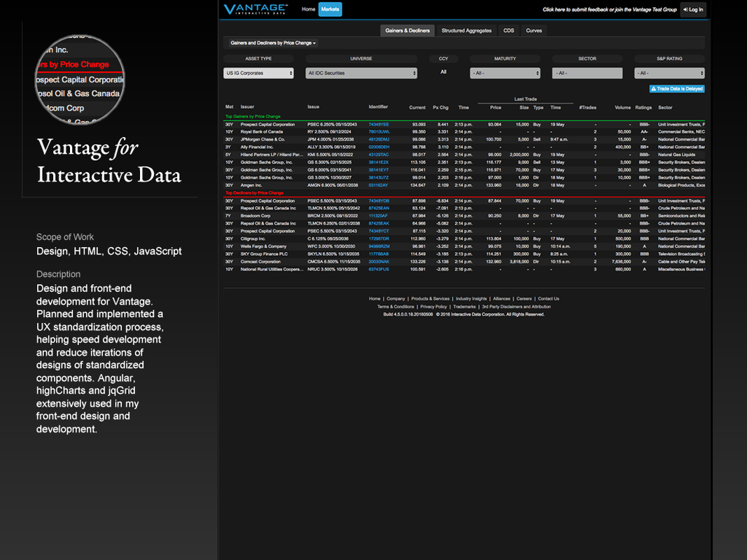
Task: Open the Privacy Policy footer link
Action: (x=433, y=307)
